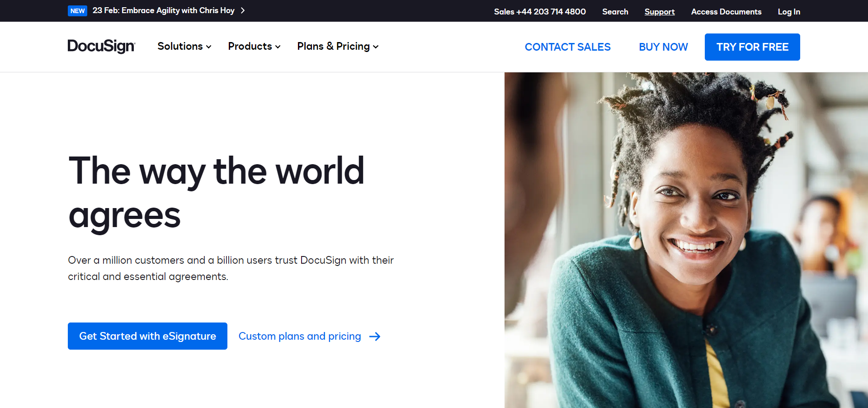Image resolution: width=868 pixels, height=408 pixels.
Task: Open Search in the top bar
Action: 615,12
